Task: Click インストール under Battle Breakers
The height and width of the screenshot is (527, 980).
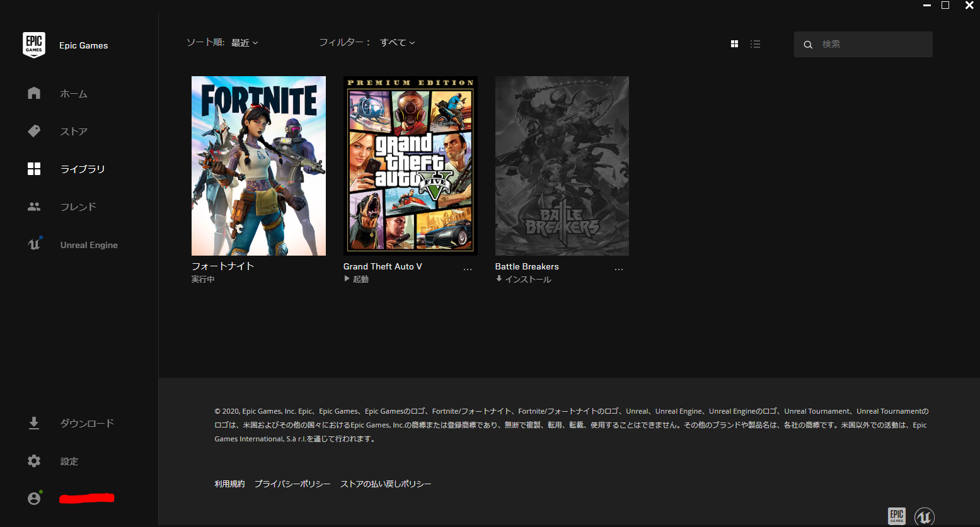Action: (x=523, y=279)
